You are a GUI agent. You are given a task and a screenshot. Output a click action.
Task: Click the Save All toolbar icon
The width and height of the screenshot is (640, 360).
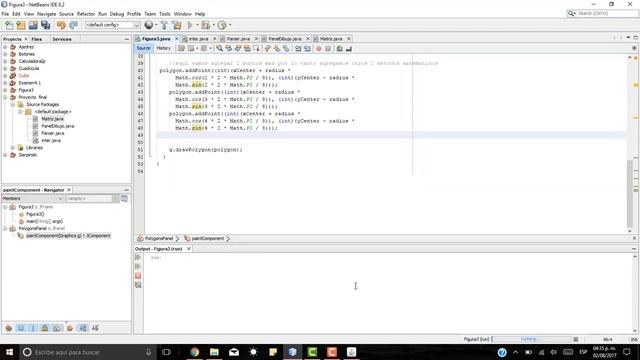(x=45, y=25)
